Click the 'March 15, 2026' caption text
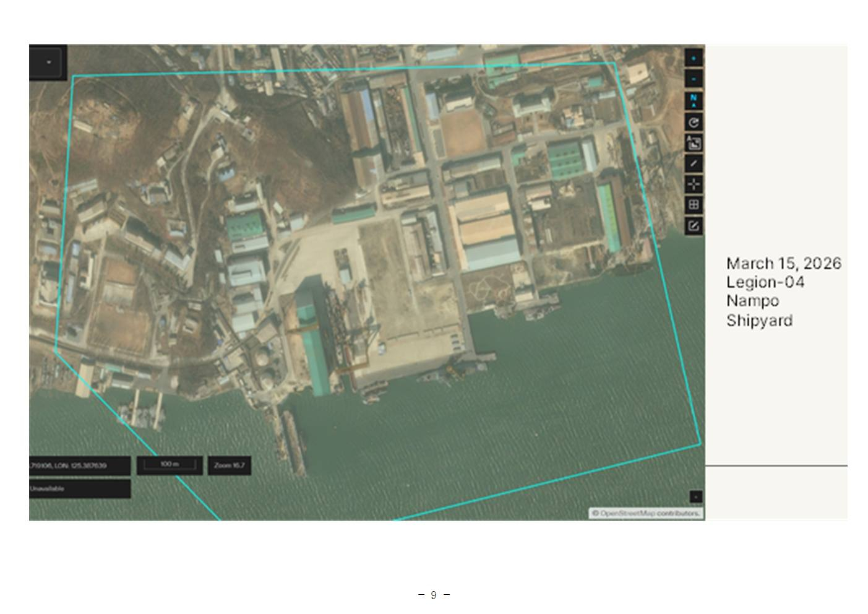This screenshot has height=614, width=868. 784,264
